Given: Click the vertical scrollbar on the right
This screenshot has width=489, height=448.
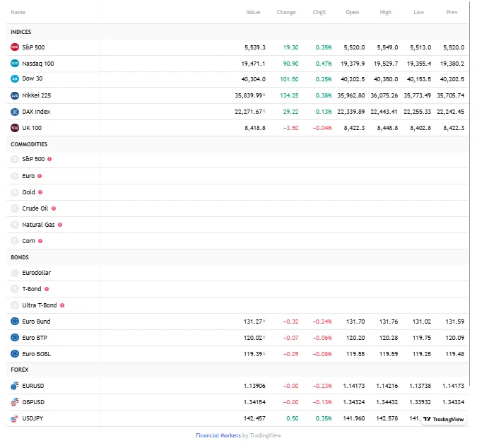Looking at the screenshot, I should point(470,194).
